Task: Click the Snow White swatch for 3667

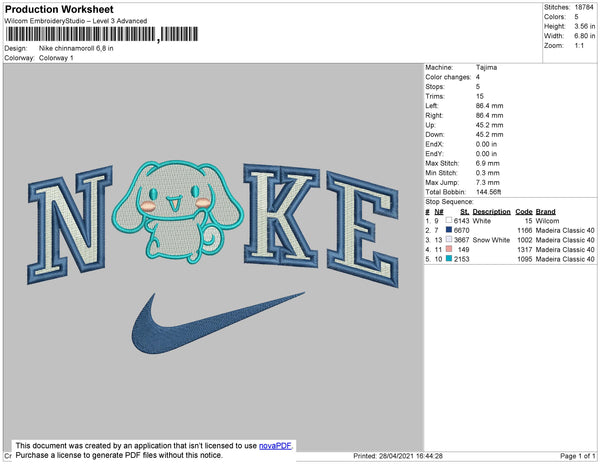Action: pyautogui.click(x=449, y=239)
